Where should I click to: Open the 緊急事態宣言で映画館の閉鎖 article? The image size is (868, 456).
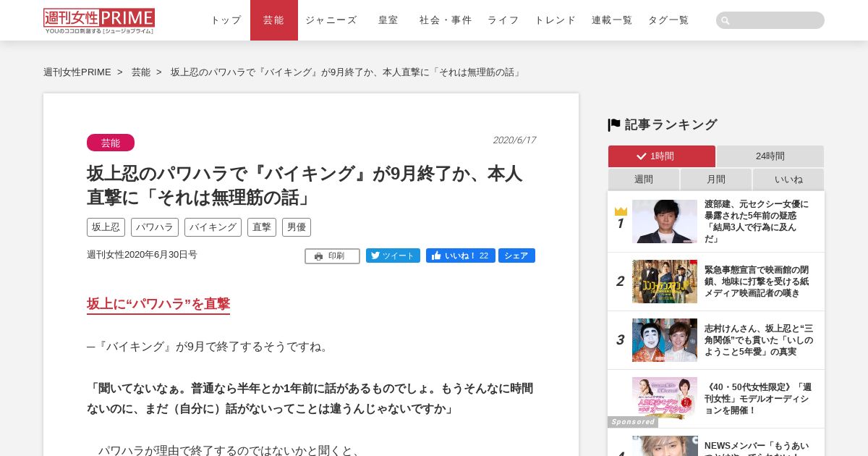[x=757, y=282]
